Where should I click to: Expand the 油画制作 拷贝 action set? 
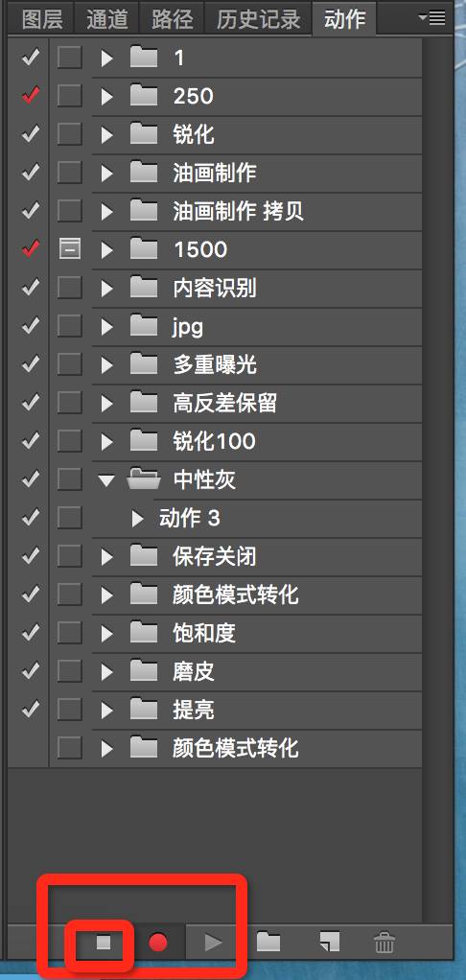(x=106, y=211)
